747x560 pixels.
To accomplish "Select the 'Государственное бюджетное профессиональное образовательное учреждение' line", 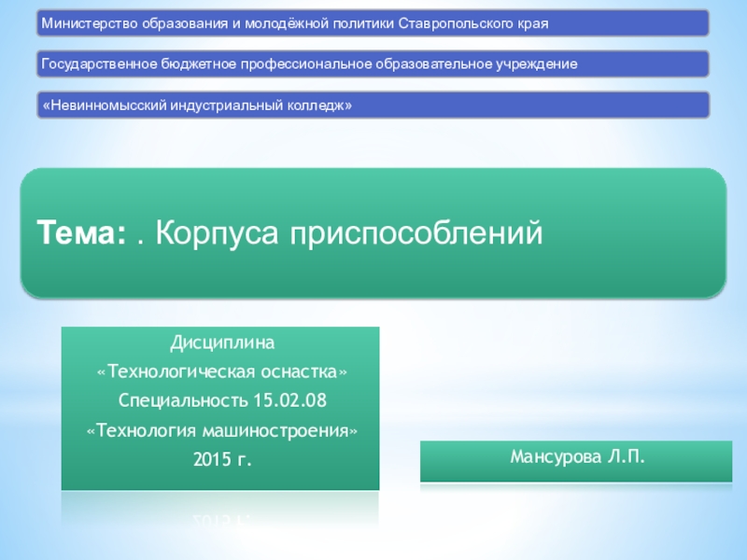I will [309, 63].
